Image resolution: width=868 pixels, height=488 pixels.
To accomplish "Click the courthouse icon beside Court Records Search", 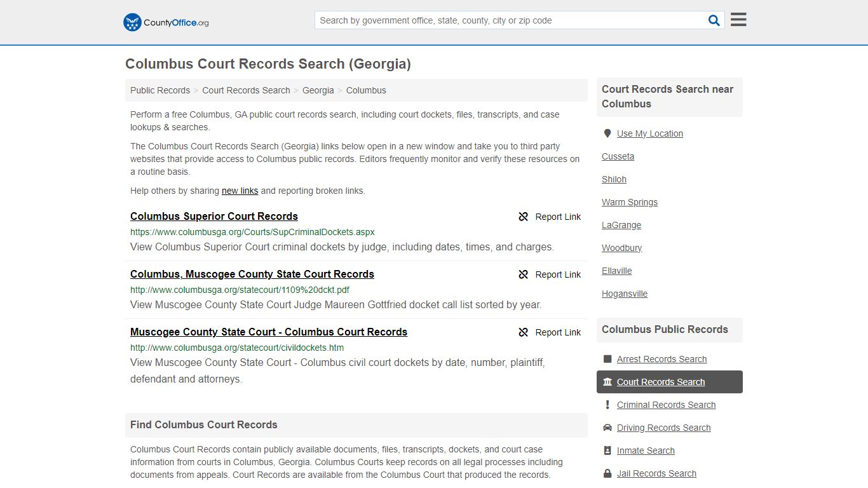I will [607, 382].
